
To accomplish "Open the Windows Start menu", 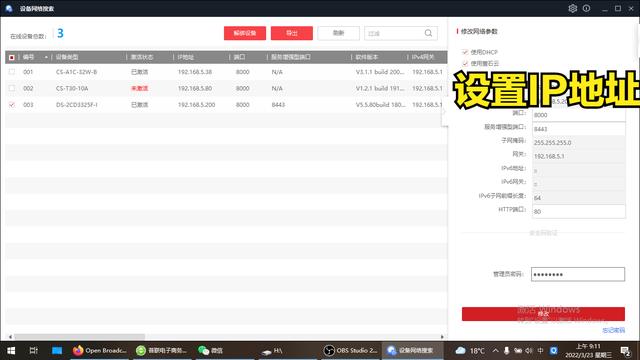I will click(11, 351).
